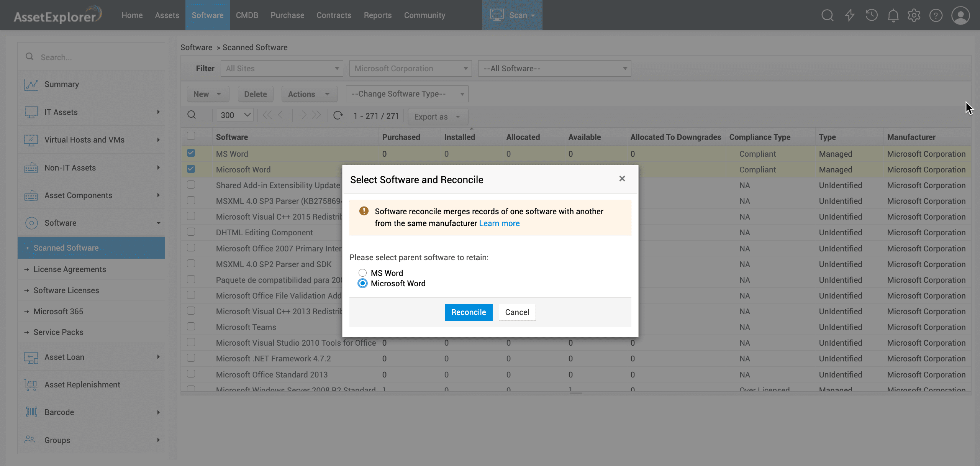
Task: Select the Microsoft Word radio option
Action: (x=362, y=284)
